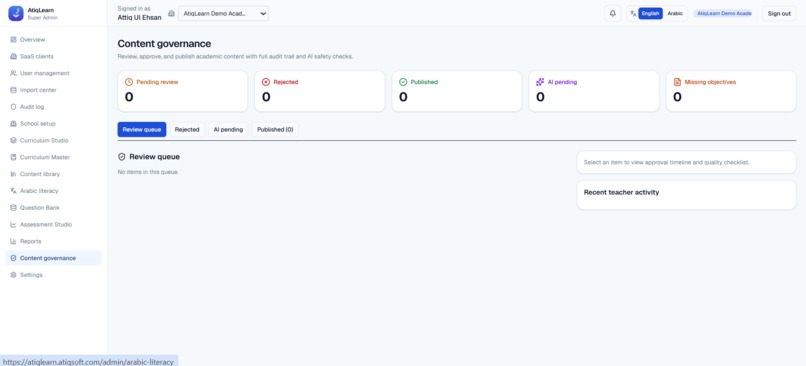This screenshot has width=806, height=366.
Task: Click the Content library sidebar icon
Action: coord(13,174)
